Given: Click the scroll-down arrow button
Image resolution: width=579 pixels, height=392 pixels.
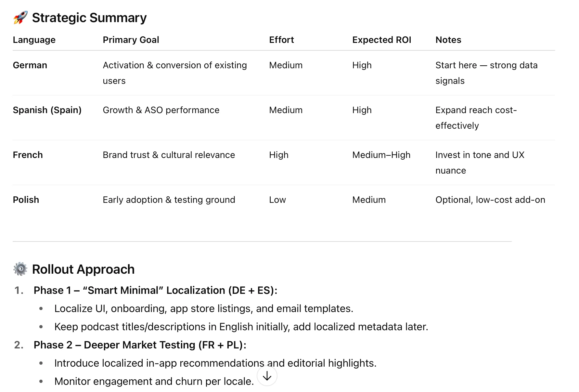Looking at the screenshot, I should pos(267,376).
